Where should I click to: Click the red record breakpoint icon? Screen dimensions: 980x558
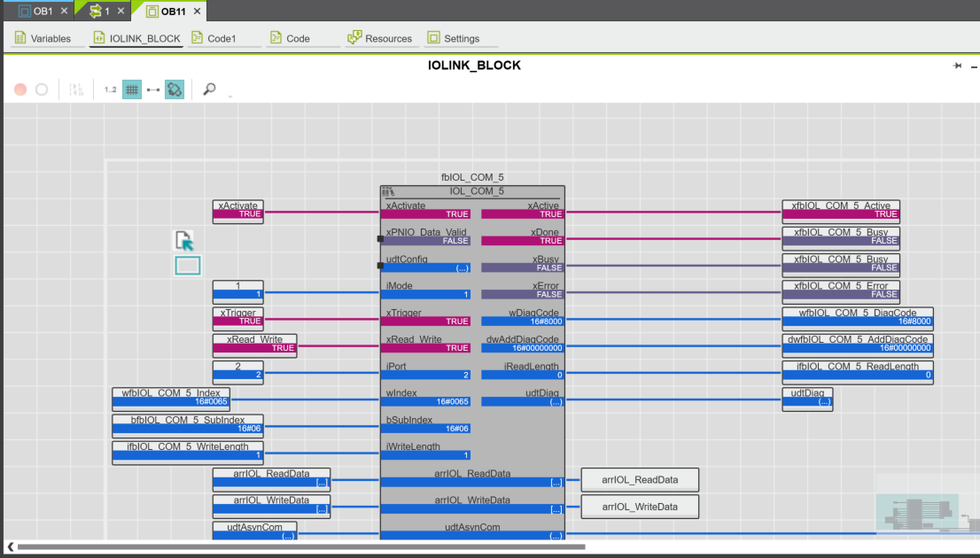[20, 89]
